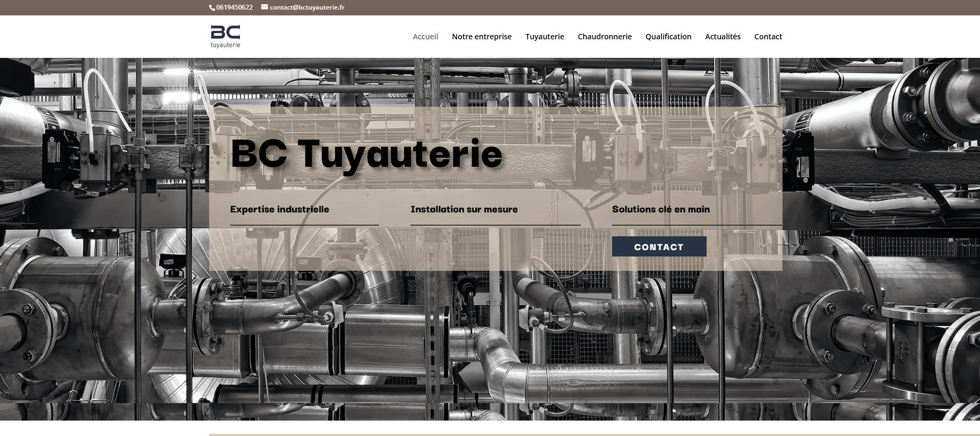Click the envelope email icon

pos(264,7)
